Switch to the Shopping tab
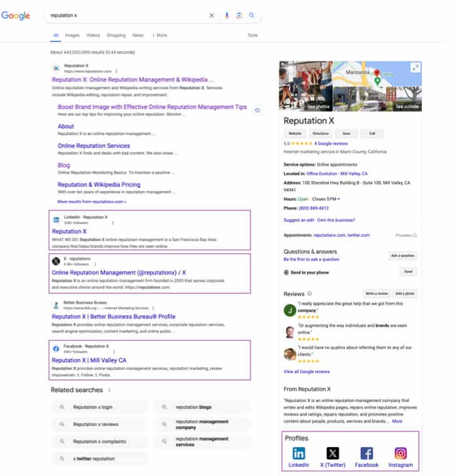 116,35
